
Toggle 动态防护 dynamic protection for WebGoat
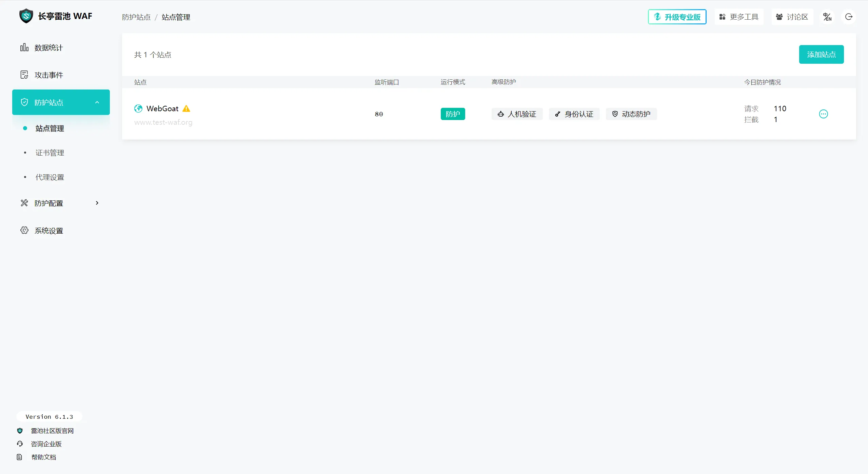[631, 114]
